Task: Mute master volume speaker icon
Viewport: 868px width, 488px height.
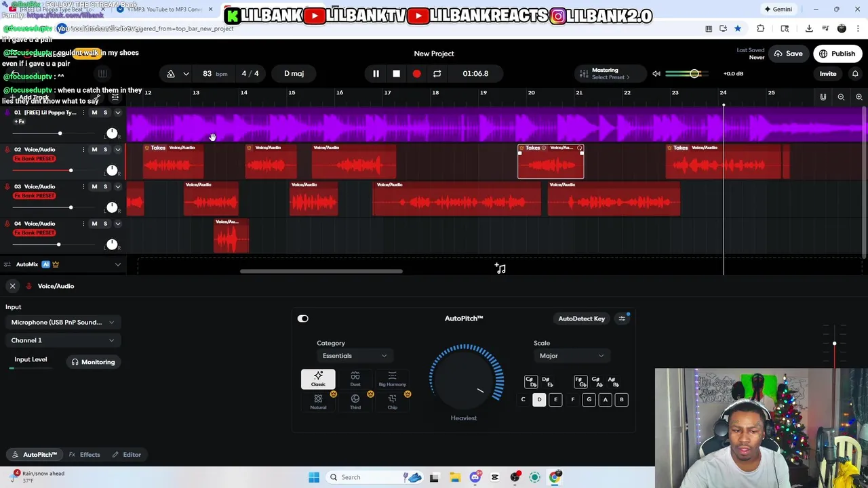Action: click(x=656, y=73)
